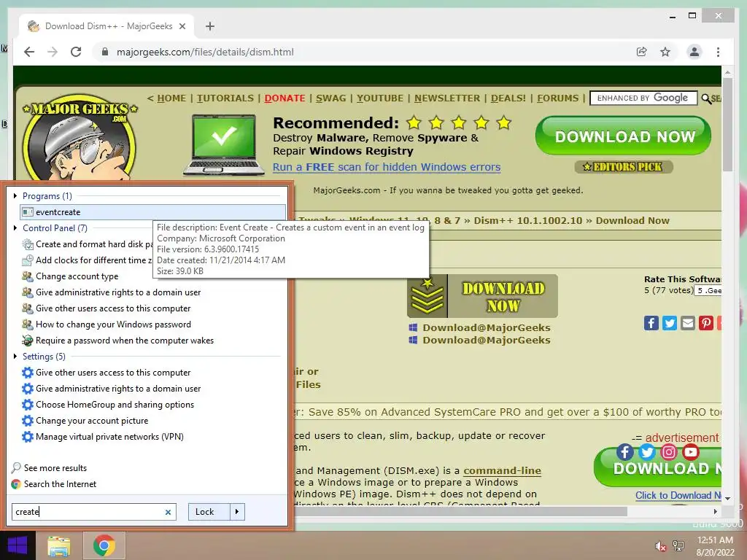Share on Pinterest icon
This screenshot has width=747, height=560.
click(705, 323)
